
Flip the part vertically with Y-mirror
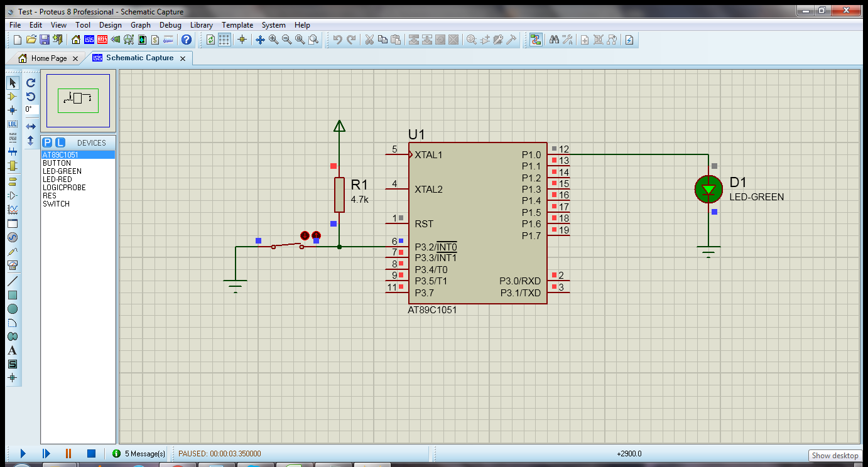[x=31, y=141]
